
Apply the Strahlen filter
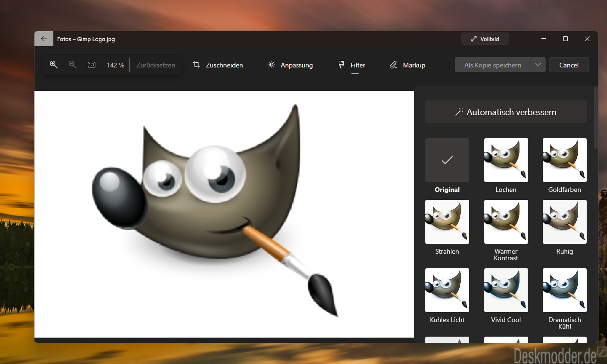tap(447, 222)
